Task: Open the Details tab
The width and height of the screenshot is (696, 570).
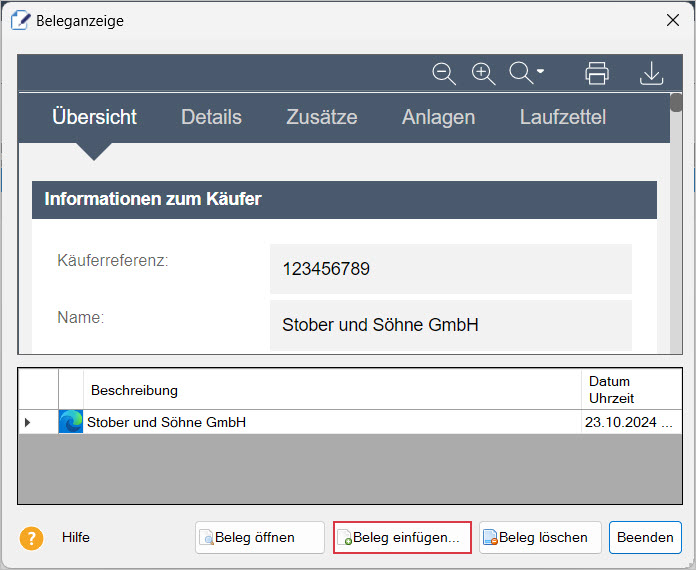Action: [211, 117]
